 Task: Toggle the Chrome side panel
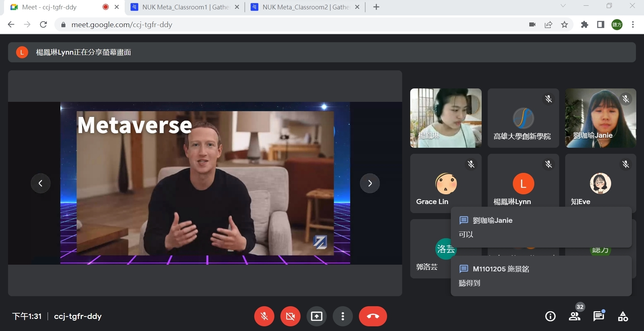[x=601, y=24]
